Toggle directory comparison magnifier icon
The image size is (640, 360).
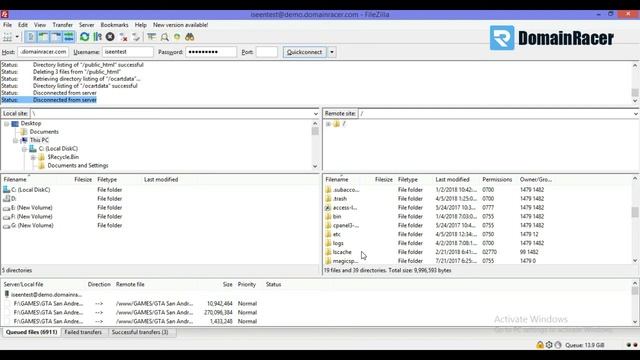164,37
